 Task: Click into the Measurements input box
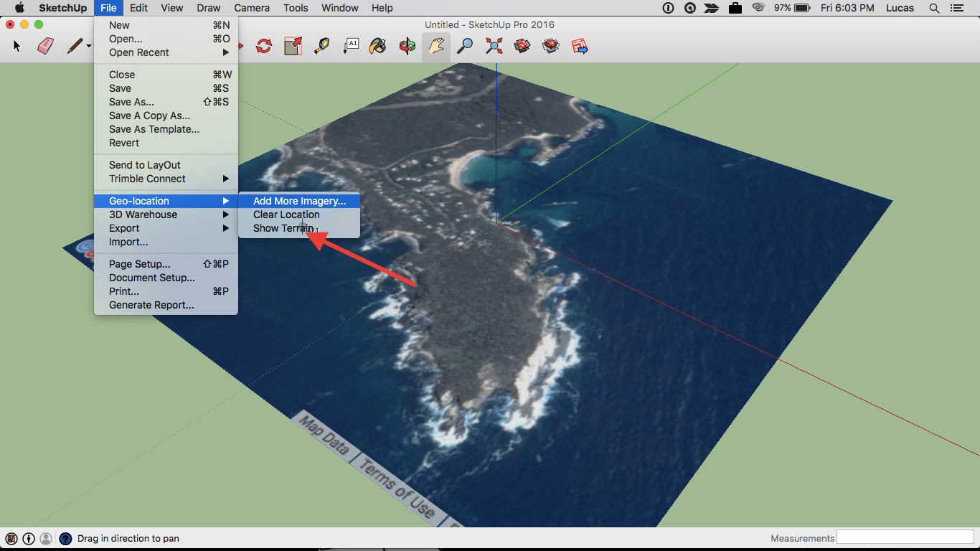pyautogui.click(x=905, y=537)
